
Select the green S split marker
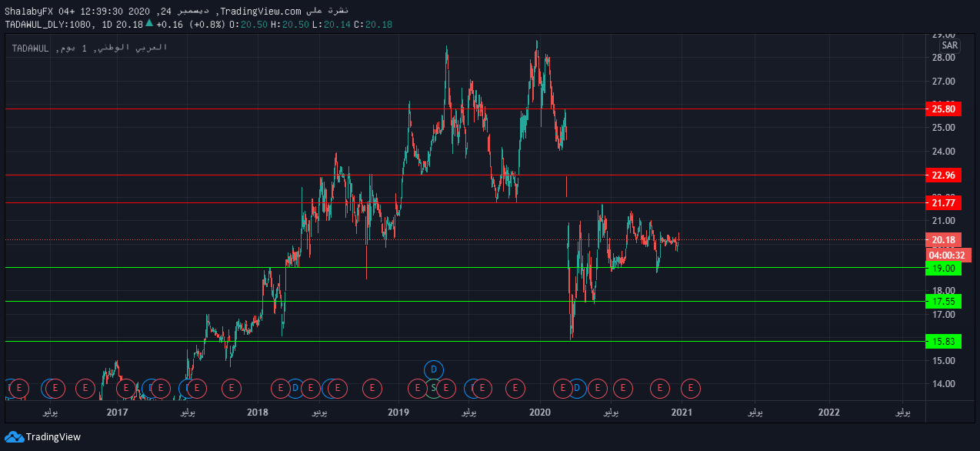[x=434, y=389]
